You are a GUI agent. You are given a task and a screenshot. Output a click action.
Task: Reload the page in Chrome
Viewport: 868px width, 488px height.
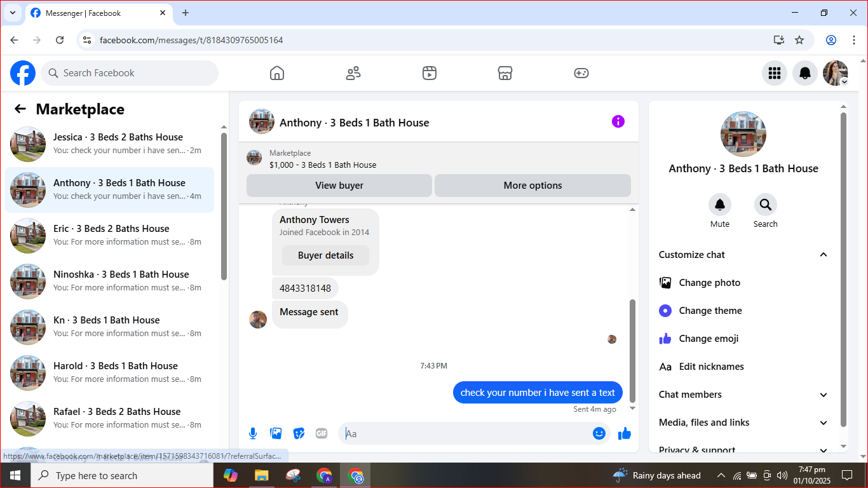pos(60,40)
